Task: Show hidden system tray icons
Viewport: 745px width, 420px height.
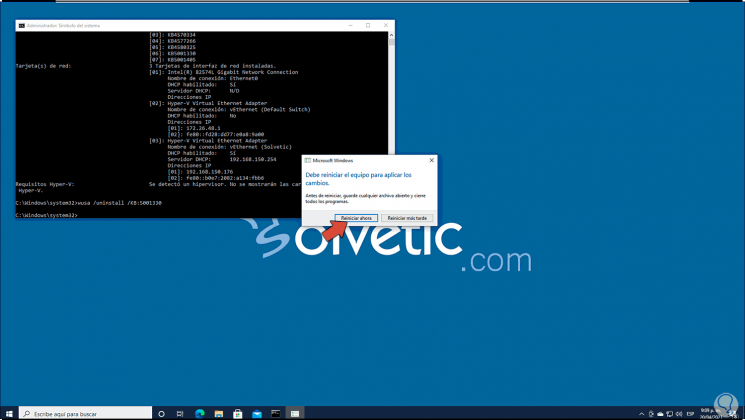Action: pos(641,414)
